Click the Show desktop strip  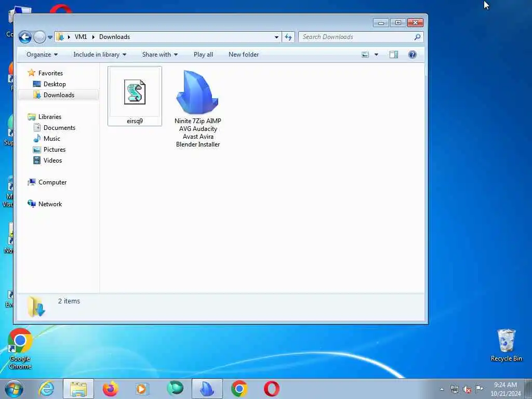tap(528, 389)
